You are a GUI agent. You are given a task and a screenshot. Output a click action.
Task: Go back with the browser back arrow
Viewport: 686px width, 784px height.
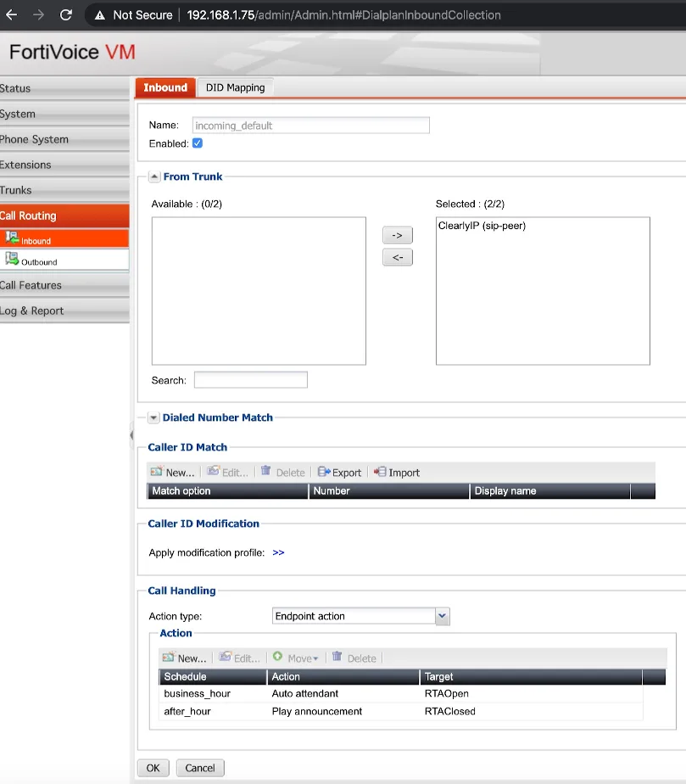pos(12,15)
